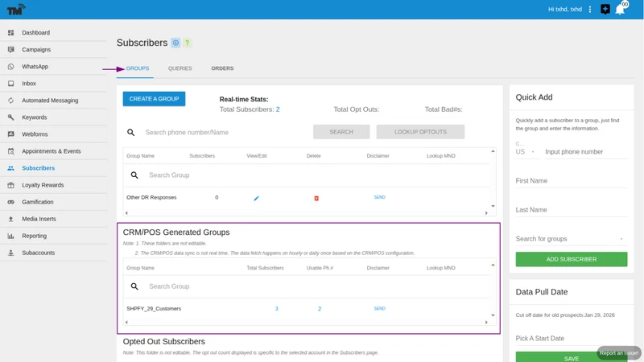Viewport: 644px width, 362px height.
Task: Open the Media Inserts upload icon
Action: [x=10, y=219]
